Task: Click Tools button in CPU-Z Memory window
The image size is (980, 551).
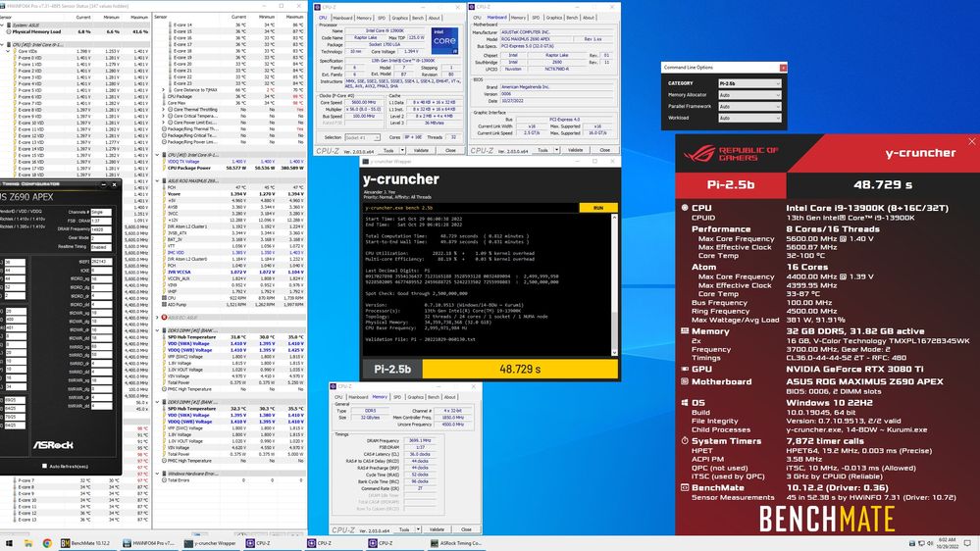Action: [404, 529]
